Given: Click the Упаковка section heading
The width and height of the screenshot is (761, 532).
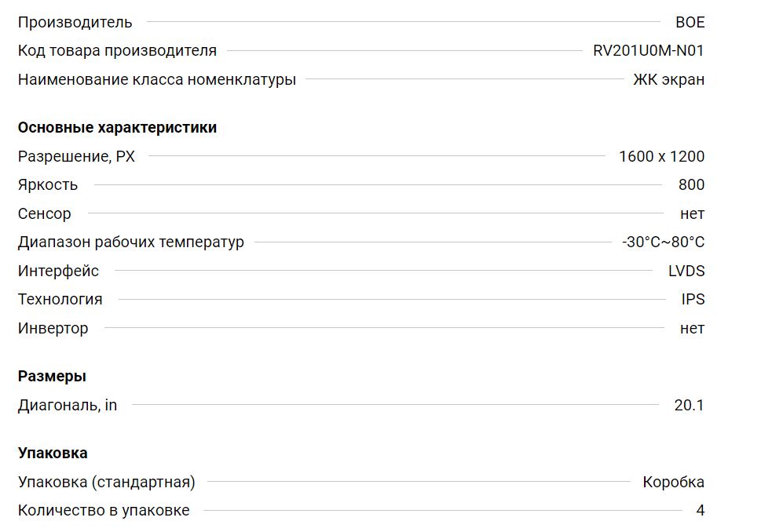Looking at the screenshot, I should [53, 453].
